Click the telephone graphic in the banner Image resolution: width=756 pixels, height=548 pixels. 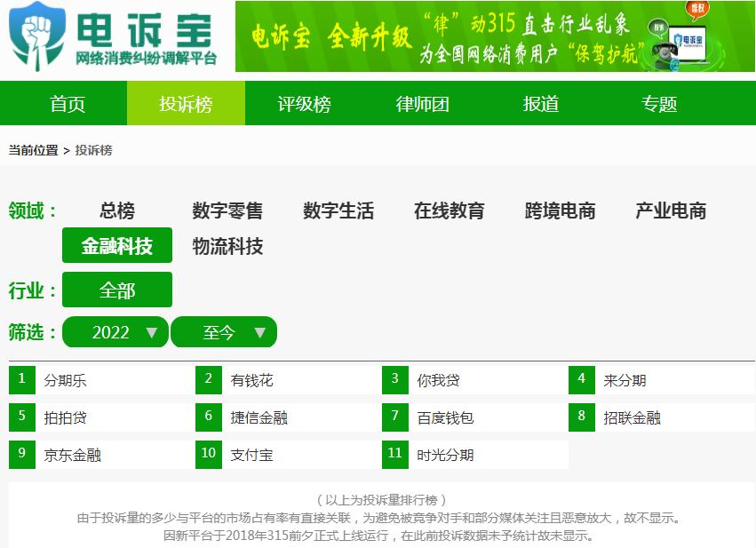pos(664,52)
